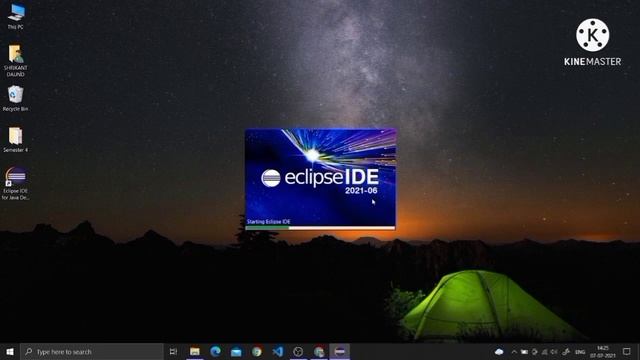Open the SHRIKANT DAUND user folder

[x=16, y=60]
